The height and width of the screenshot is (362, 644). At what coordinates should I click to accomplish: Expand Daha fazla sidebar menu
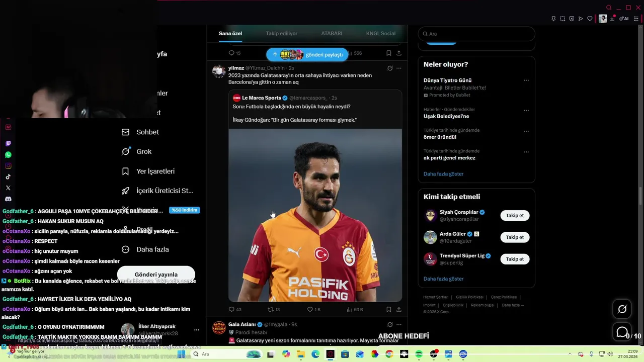145,249
